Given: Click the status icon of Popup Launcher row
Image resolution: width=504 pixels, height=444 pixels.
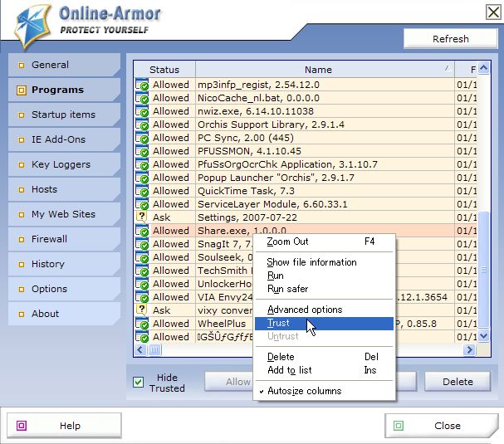Looking at the screenshot, I should [x=142, y=178].
